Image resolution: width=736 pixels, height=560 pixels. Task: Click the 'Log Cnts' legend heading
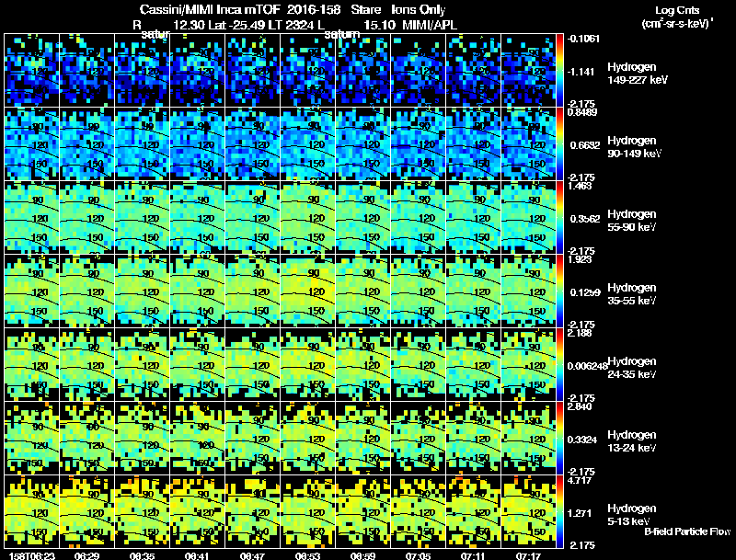(x=677, y=10)
